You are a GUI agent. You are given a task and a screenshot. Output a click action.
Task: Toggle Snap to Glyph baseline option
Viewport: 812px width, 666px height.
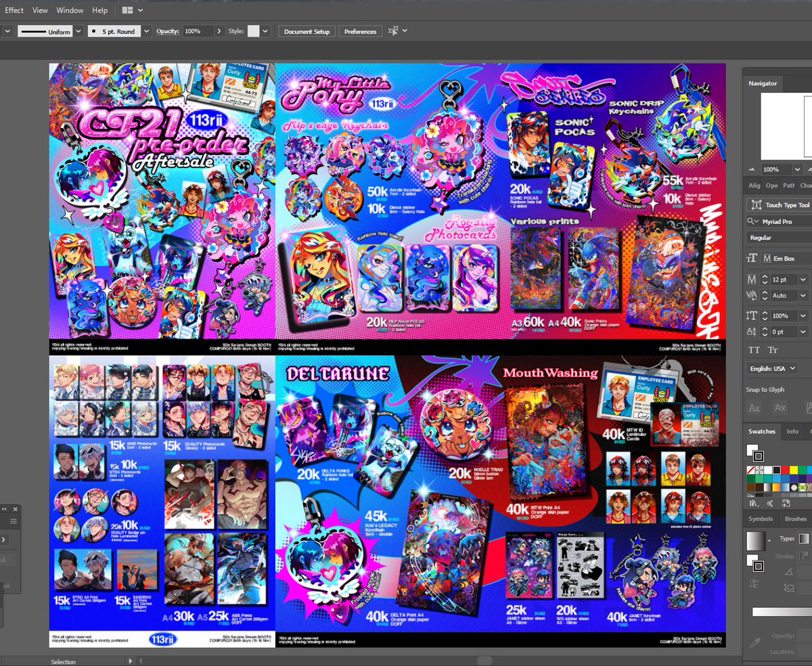click(x=754, y=408)
